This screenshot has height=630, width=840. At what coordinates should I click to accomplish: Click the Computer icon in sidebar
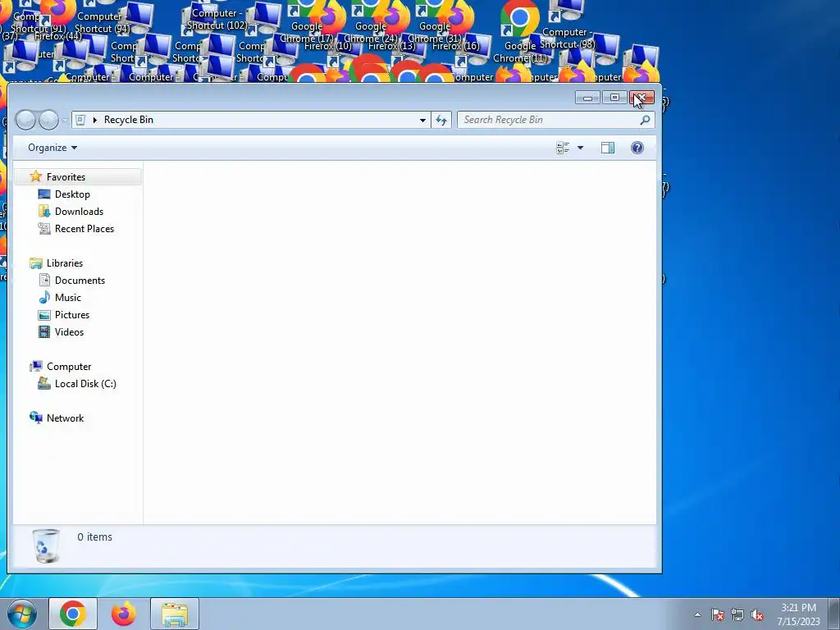click(36, 366)
